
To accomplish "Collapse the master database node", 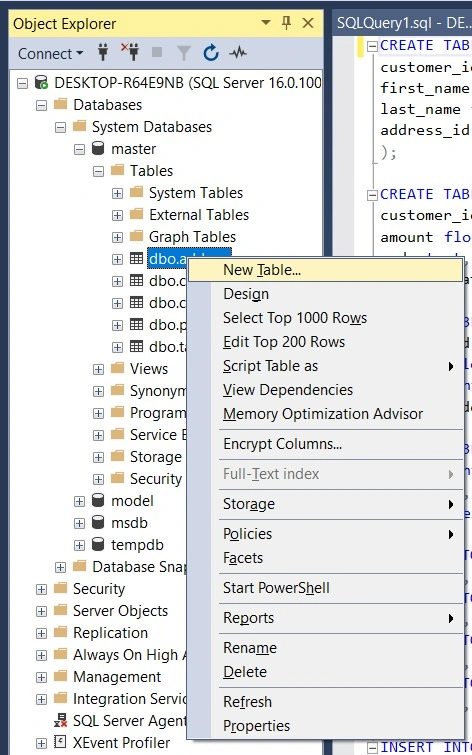I will [79, 149].
